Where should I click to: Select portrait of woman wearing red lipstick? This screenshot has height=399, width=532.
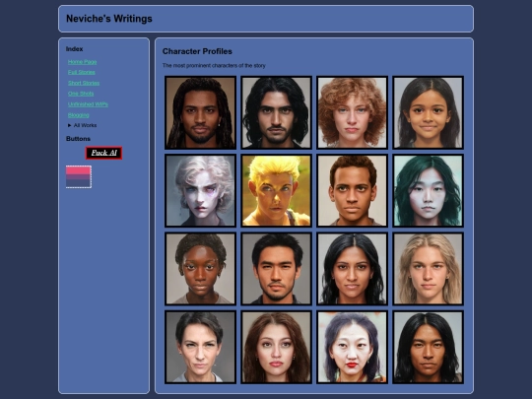tap(352, 347)
